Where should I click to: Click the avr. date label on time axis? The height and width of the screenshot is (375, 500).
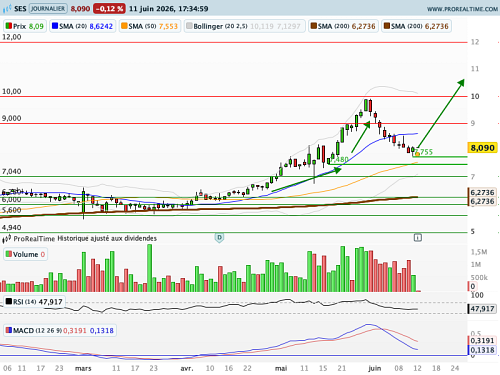(187, 368)
